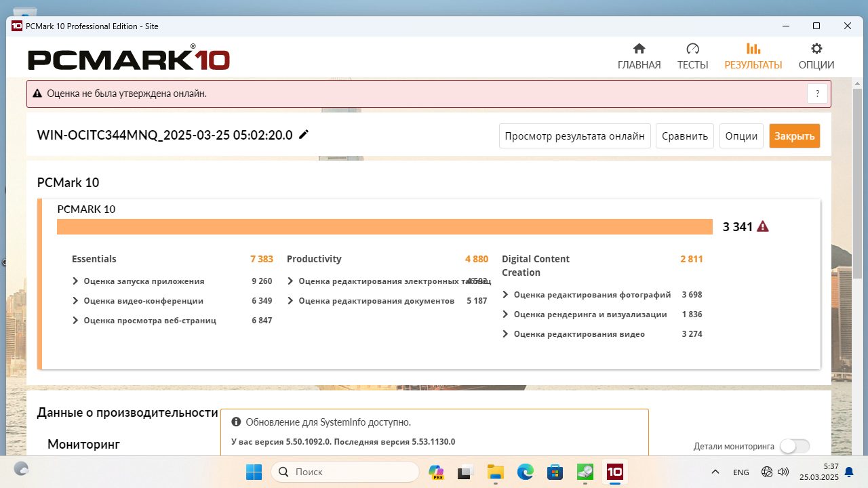Expand Оценка рендеринга и визуализации row
868x488 pixels.
[505, 314]
